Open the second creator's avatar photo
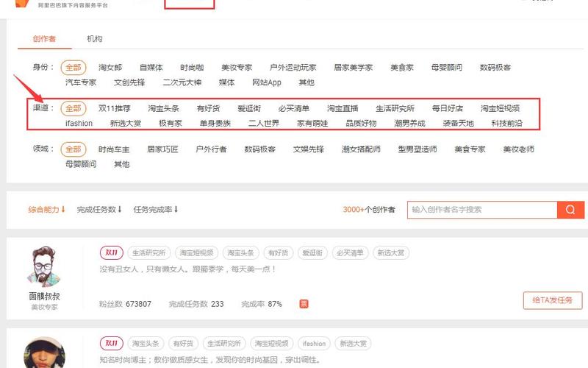 pyautogui.click(x=44, y=353)
